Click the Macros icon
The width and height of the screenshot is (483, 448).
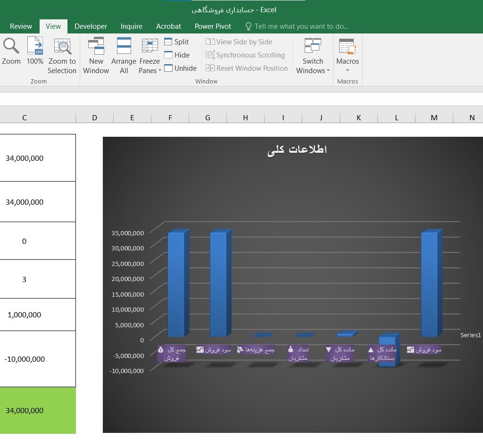pos(348,46)
